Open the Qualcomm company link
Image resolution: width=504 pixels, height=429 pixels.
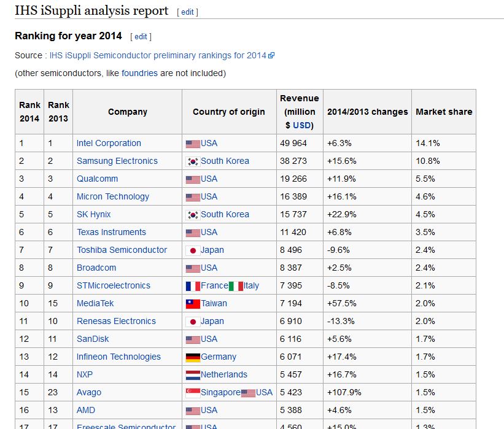point(97,179)
